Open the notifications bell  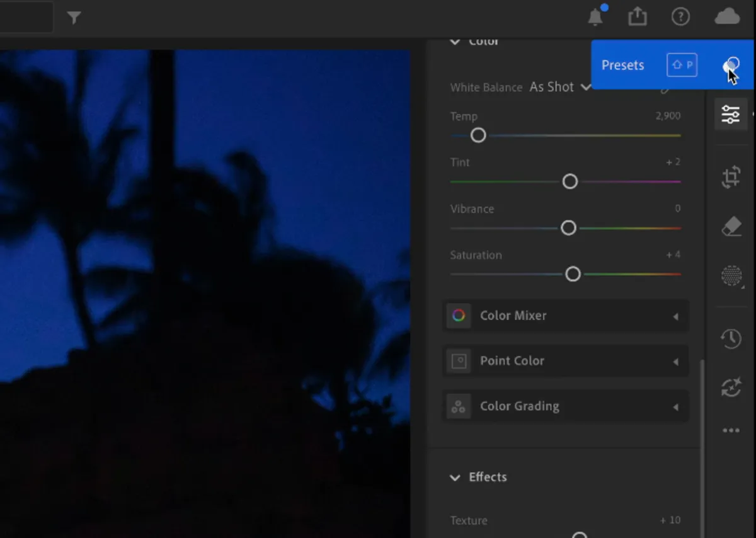(x=595, y=16)
